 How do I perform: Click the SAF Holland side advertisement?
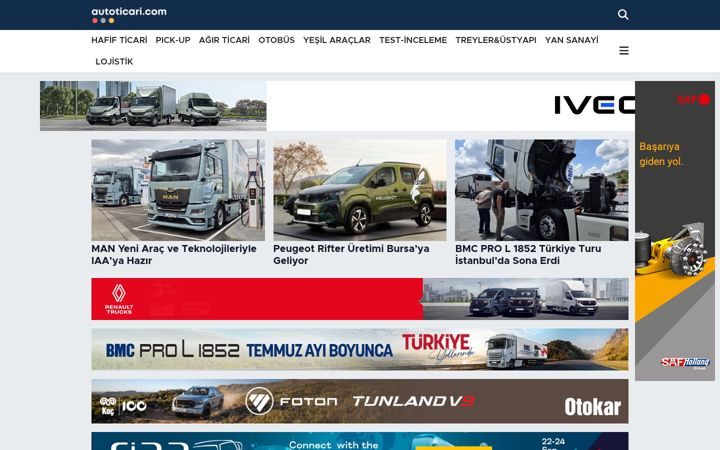[675, 231]
